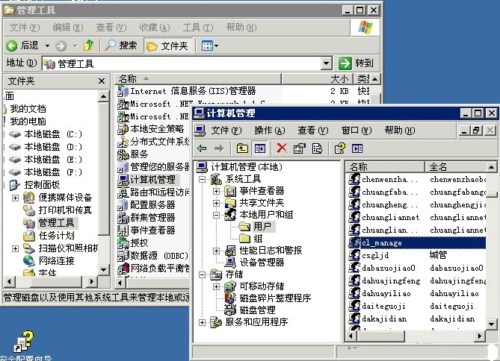This screenshot has width=500, height=361.
Task: Select the cl_manage user entry
Action: point(417,243)
